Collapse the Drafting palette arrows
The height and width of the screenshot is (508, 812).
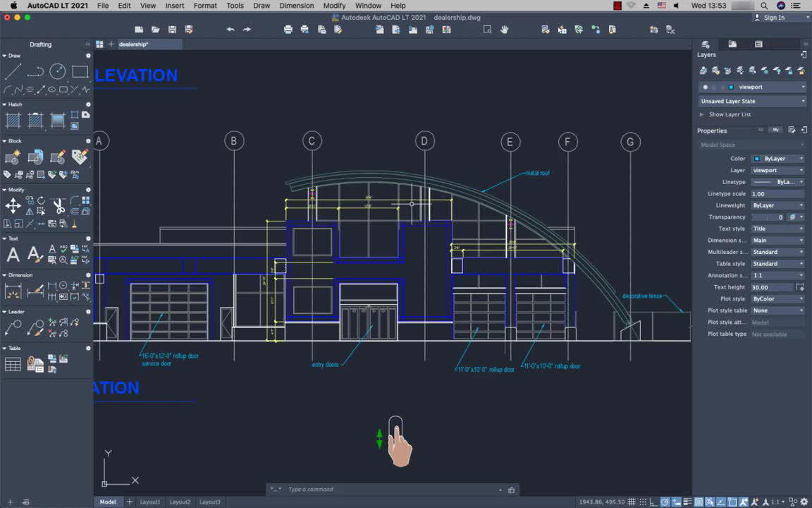coord(87,44)
